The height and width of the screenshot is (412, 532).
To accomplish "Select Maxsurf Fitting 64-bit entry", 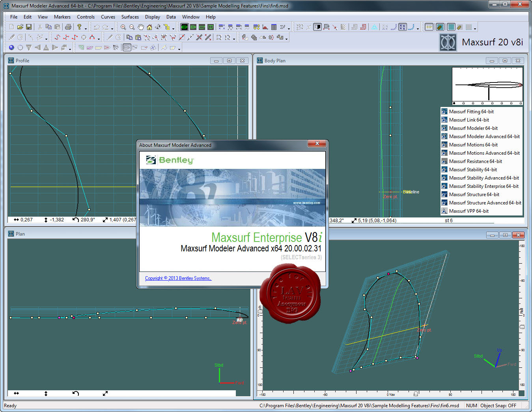I will click(x=471, y=112).
